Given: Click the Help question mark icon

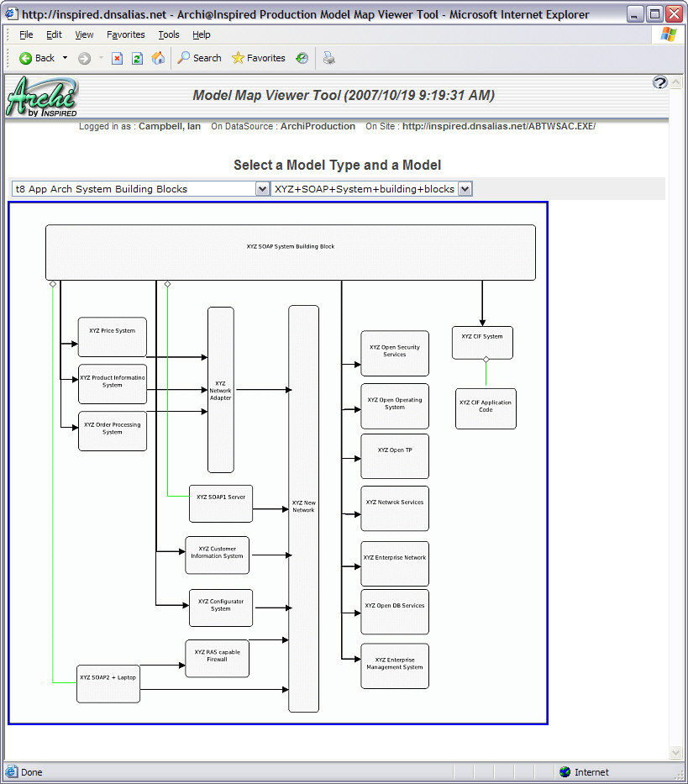Looking at the screenshot, I should 660,83.
